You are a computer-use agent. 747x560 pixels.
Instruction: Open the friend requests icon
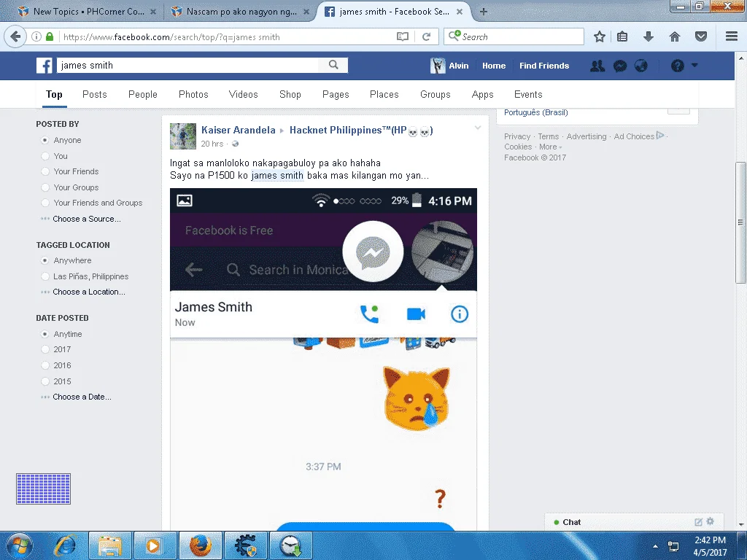597,66
